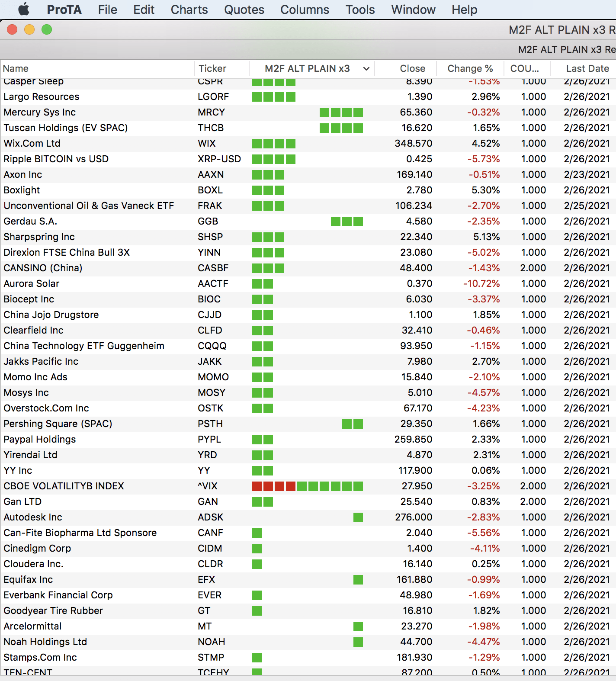Open the Edit menu
This screenshot has width=616, height=681.
tap(144, 10)
